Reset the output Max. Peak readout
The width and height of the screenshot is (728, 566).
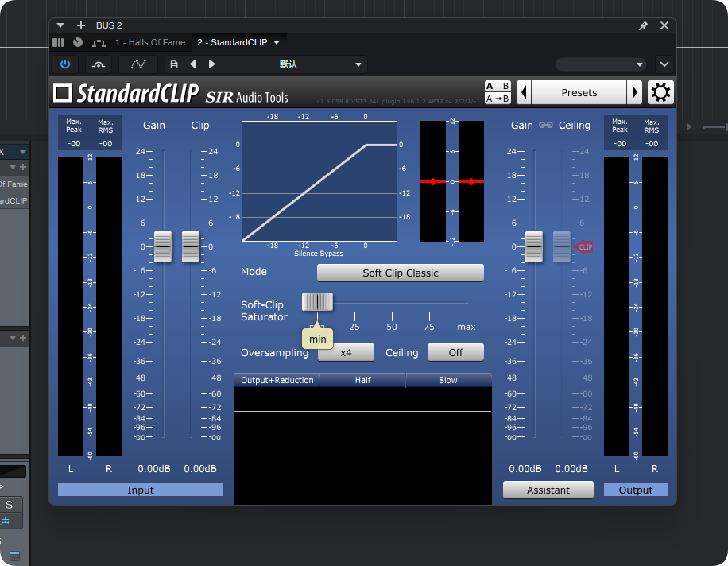[x=620, y=144]
